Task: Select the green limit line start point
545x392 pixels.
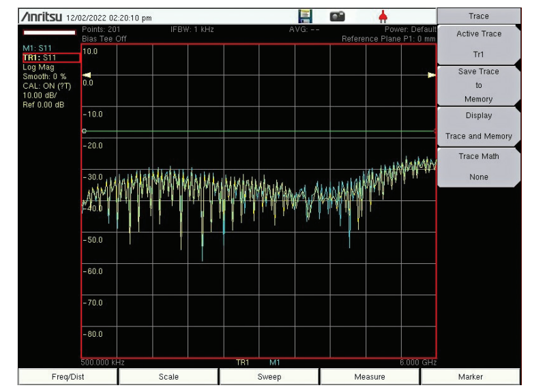Action: pyautogui.click(x=84, y=130)
